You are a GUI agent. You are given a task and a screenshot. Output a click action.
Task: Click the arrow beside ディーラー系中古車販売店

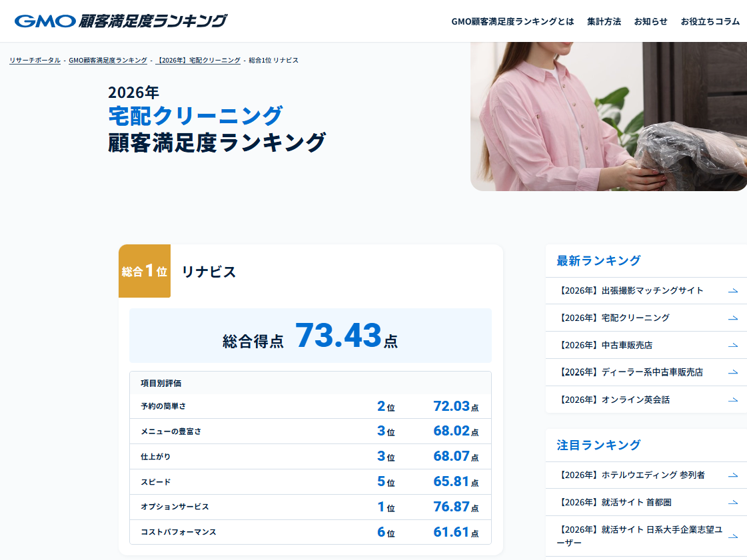coord(733,372)
